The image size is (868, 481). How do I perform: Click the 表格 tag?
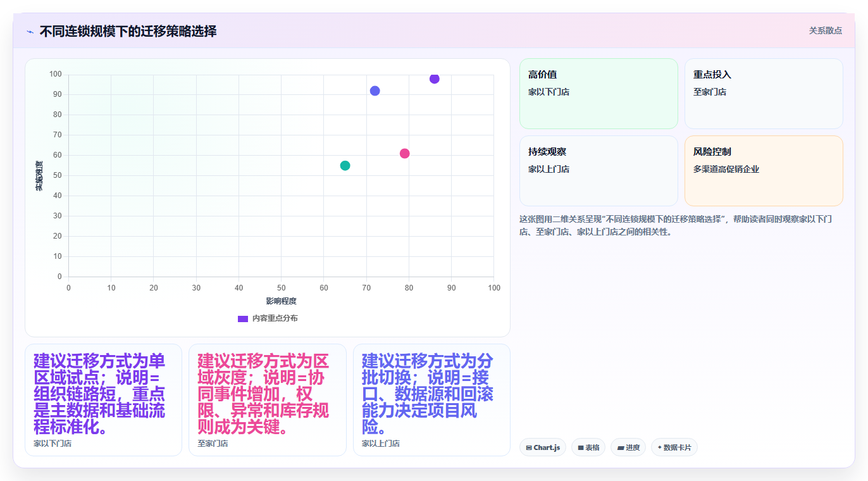pyautogui.click(x=588, y=447)
